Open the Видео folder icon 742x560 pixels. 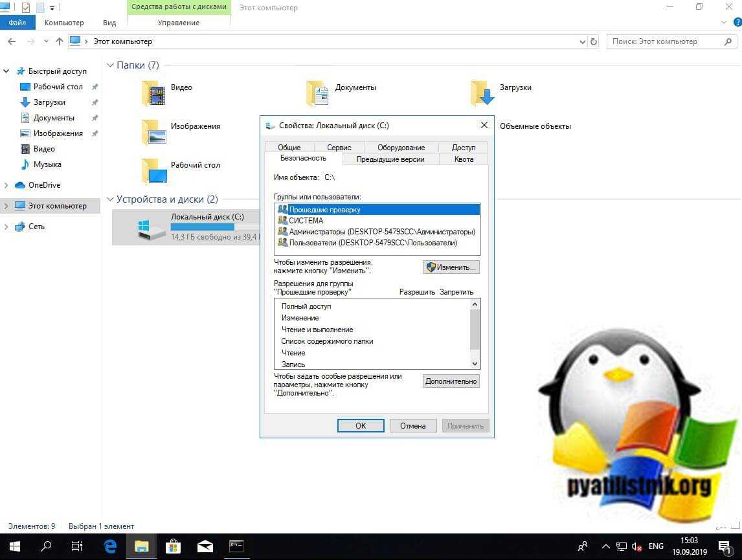(x=154, y=93)
